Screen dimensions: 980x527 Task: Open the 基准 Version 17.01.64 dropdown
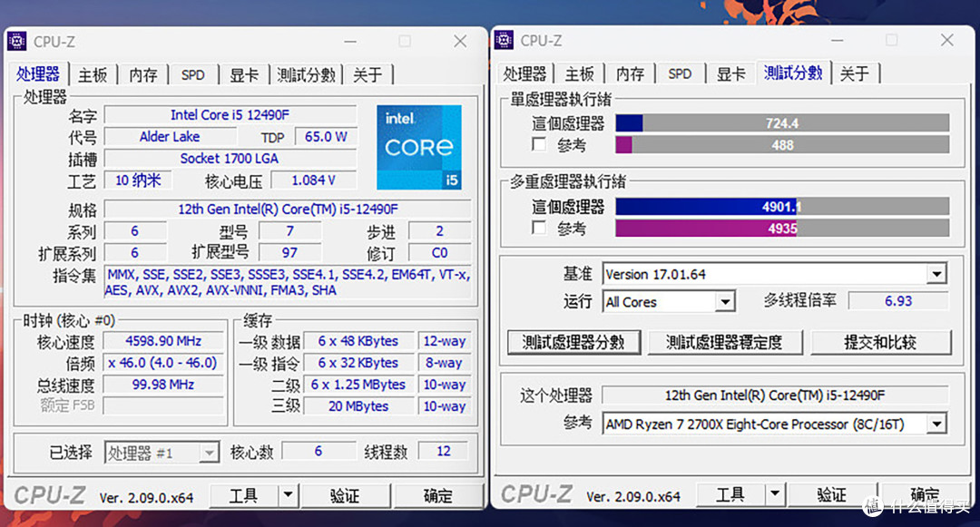[936, 274]
